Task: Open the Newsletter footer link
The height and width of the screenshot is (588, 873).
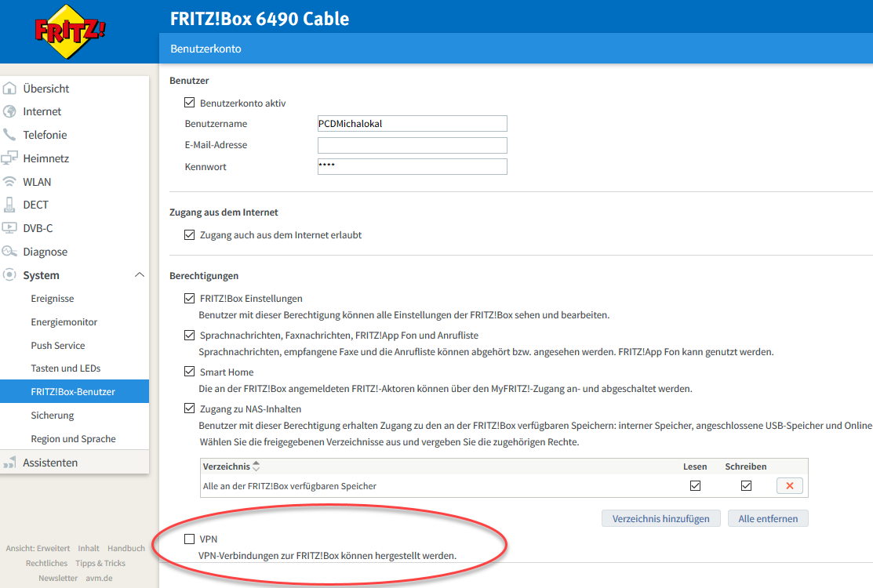Action: point(58,578)
